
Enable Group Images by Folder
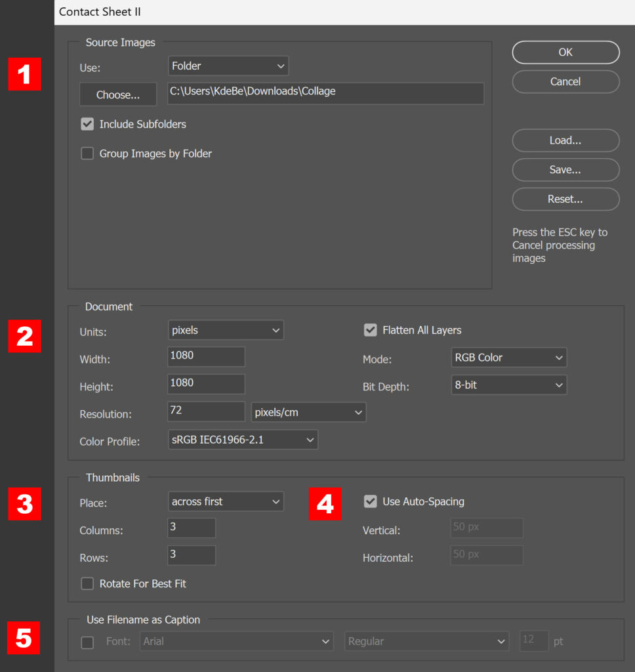coord(87,154)
